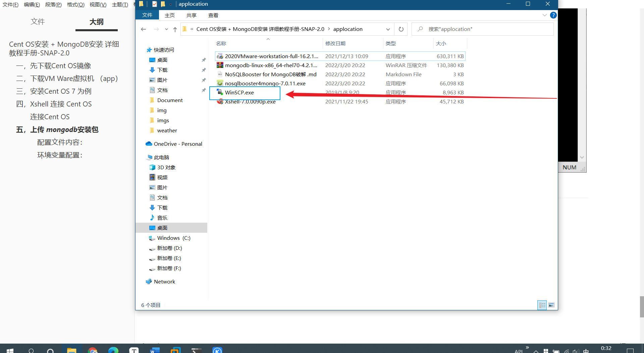Sort files by 大小 column header
Viewport: 644px width, 353px height.
click(x=450, y=43)
